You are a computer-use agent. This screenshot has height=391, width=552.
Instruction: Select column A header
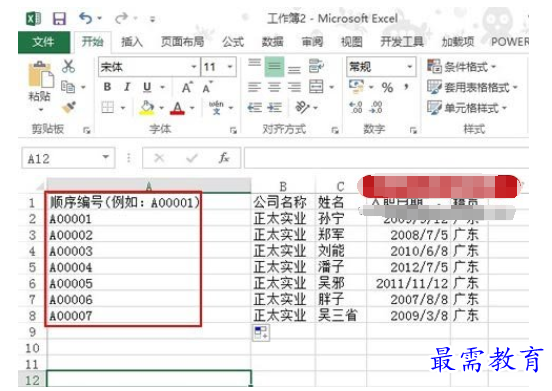click(149, 186)
